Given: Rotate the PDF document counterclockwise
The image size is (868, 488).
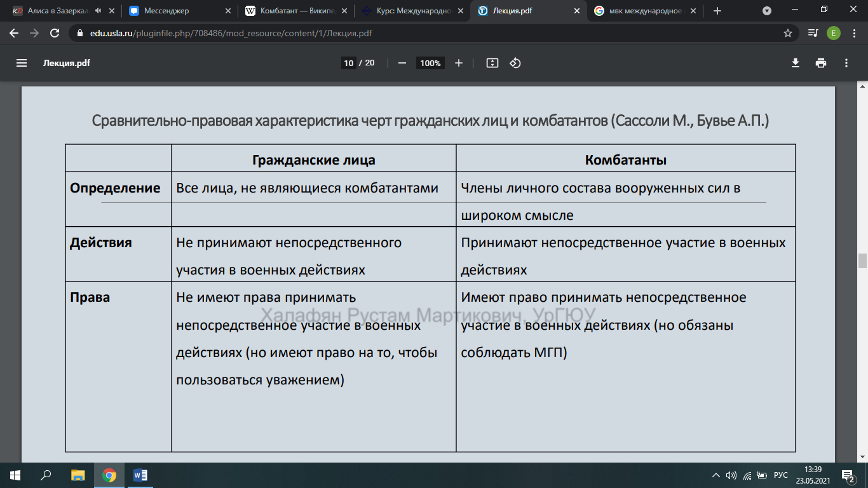Looking at the screenshot, I should click(515, 63).
